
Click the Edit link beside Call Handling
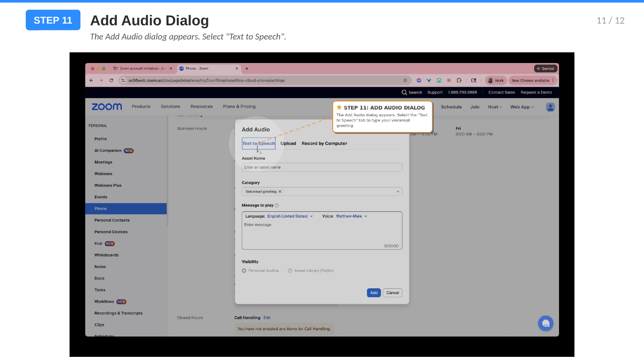pos(267,317)
